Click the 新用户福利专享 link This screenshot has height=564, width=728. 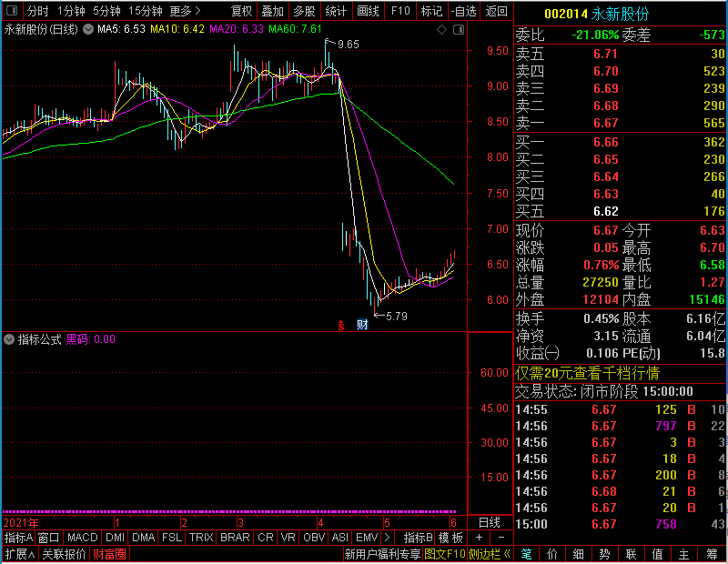point(382,554)
